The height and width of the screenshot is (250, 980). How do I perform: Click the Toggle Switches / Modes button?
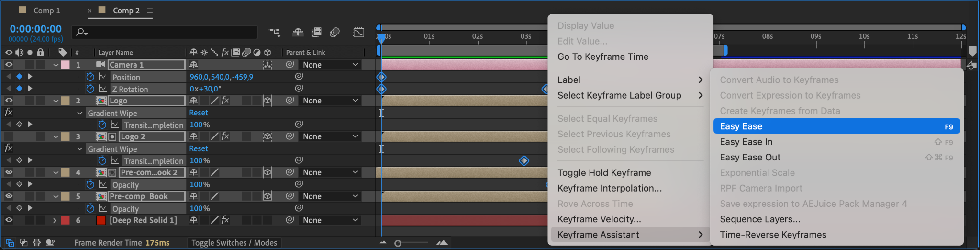point(234,243)
